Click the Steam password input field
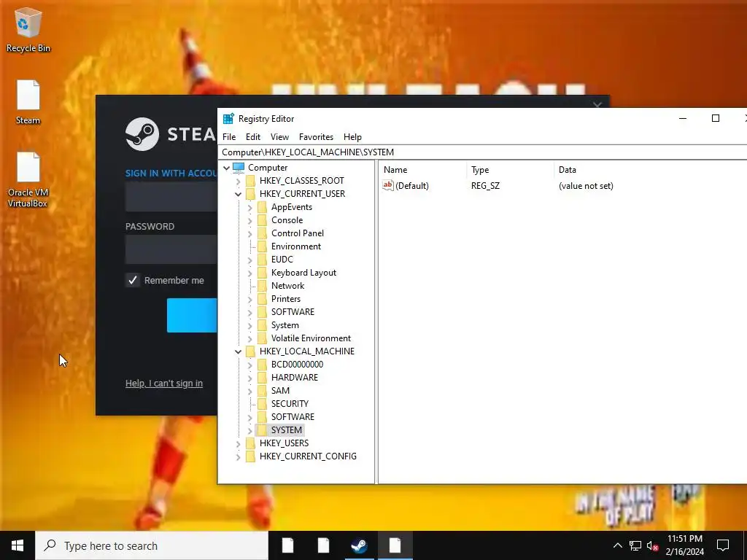Screen dimensions: 747x560 pyautogui.click(x=171, y=249)
